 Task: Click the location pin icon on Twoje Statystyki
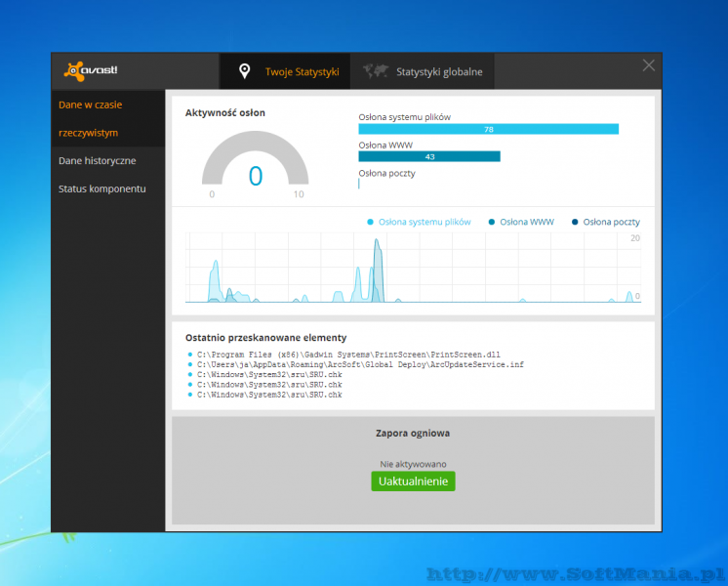(244, 71)
